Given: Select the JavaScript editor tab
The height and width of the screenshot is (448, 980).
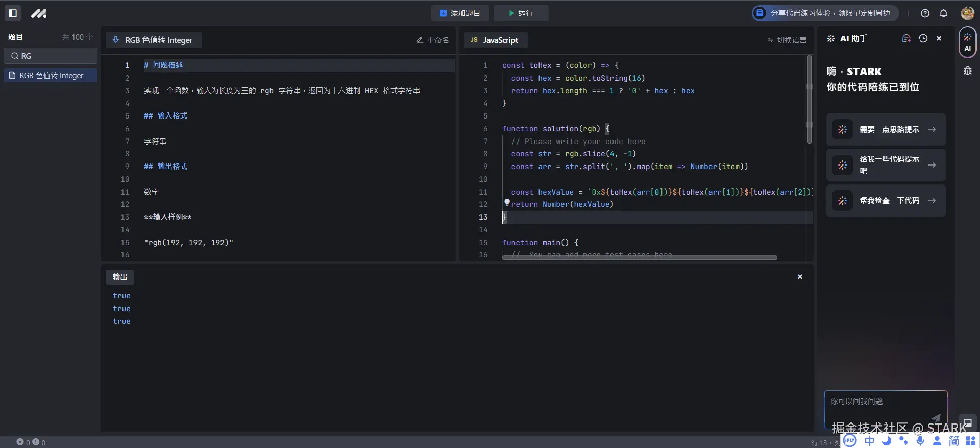Looking at the screenshot, I should coord(495,40).
